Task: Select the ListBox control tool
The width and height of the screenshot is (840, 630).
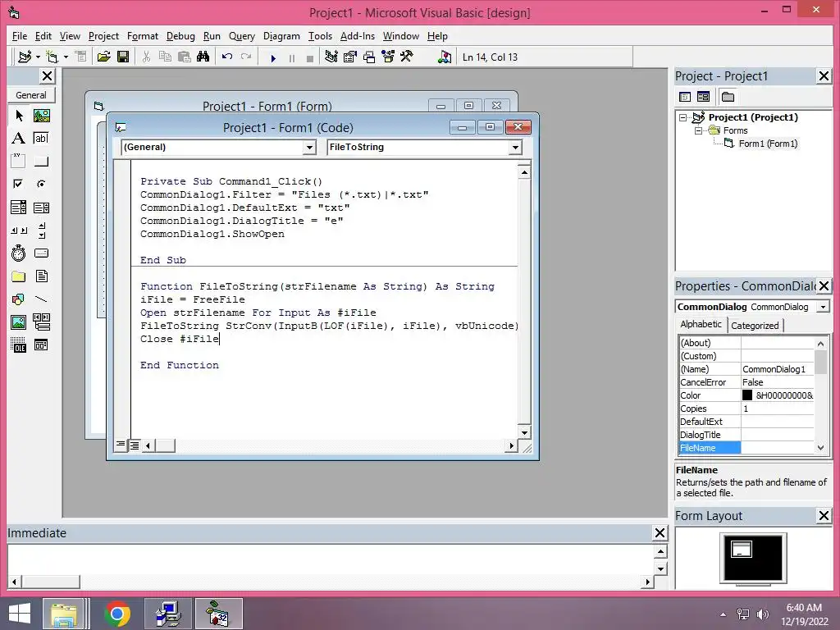Action: click(41, 208)
